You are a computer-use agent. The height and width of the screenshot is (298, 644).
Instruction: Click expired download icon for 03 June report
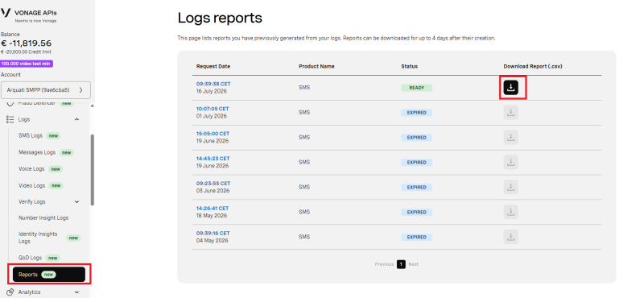pyautogui.click(x=511, y=187)
